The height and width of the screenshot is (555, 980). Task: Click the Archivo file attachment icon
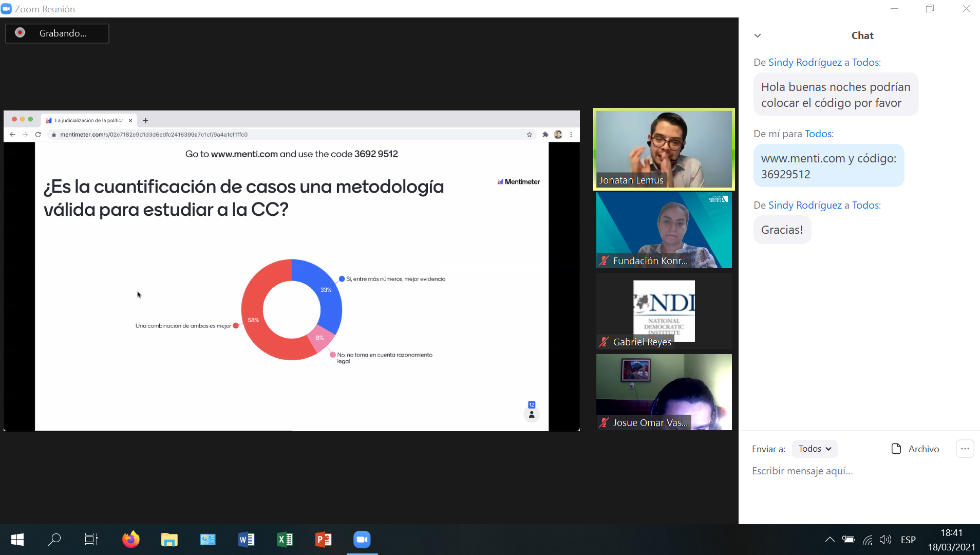click(896, 449)
